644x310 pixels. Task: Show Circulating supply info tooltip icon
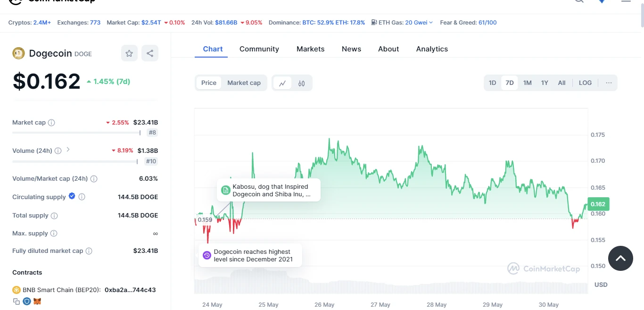coord(82,197)
